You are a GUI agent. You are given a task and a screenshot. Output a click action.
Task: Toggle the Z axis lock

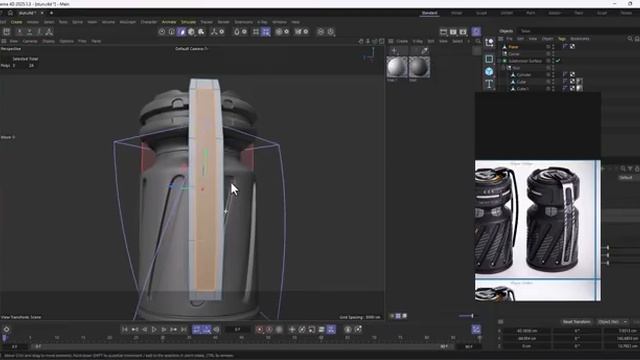39,32
